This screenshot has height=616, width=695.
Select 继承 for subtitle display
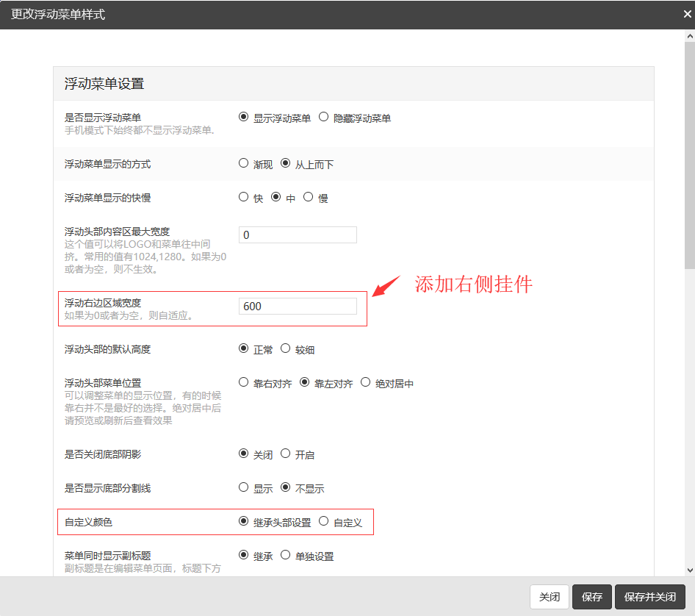point(243,555)
